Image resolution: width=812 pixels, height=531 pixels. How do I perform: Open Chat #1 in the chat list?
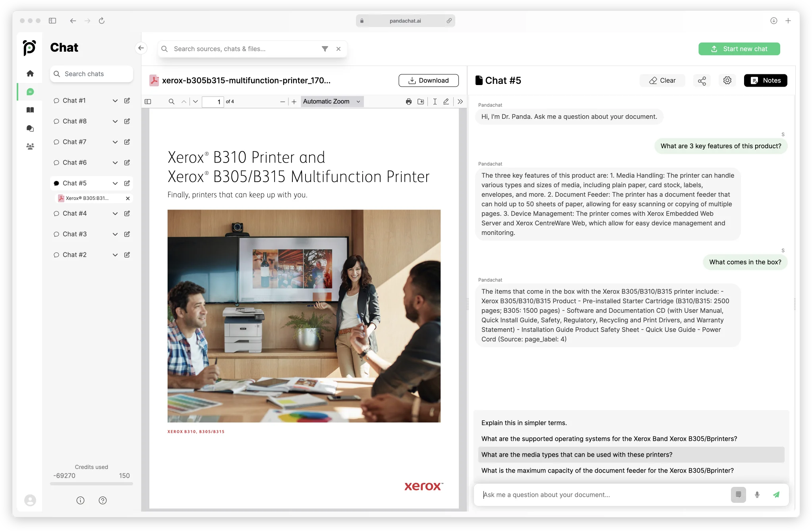click(74, 101)
